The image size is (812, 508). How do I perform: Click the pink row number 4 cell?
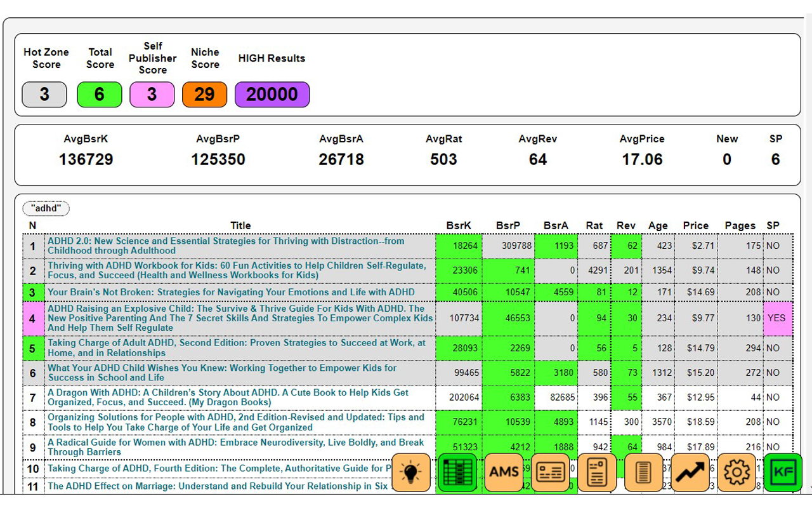pos(33,318)
